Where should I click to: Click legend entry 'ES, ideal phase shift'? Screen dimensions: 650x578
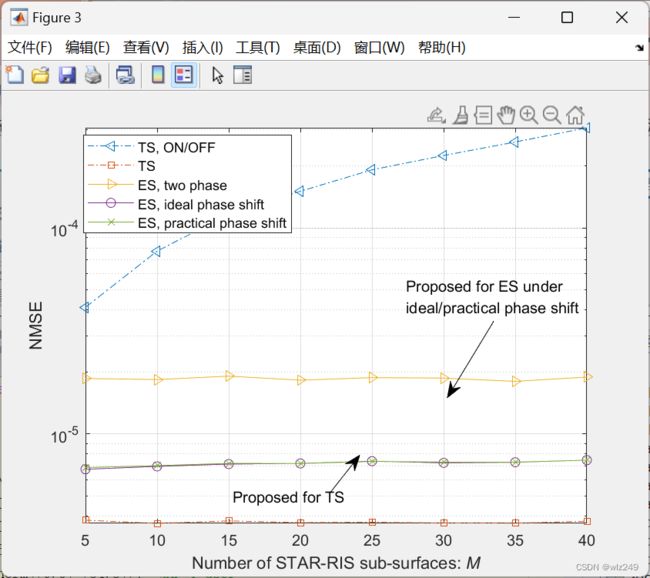201,204
